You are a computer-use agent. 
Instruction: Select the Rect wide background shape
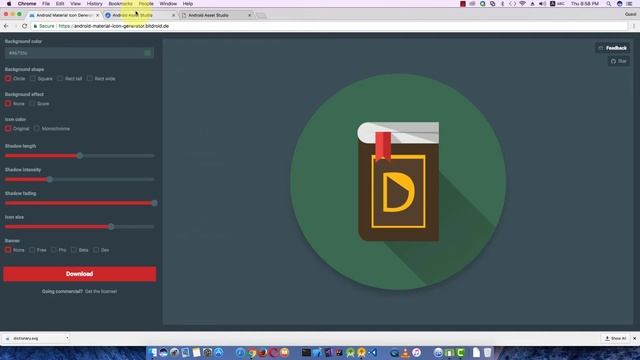click(90, 78)
